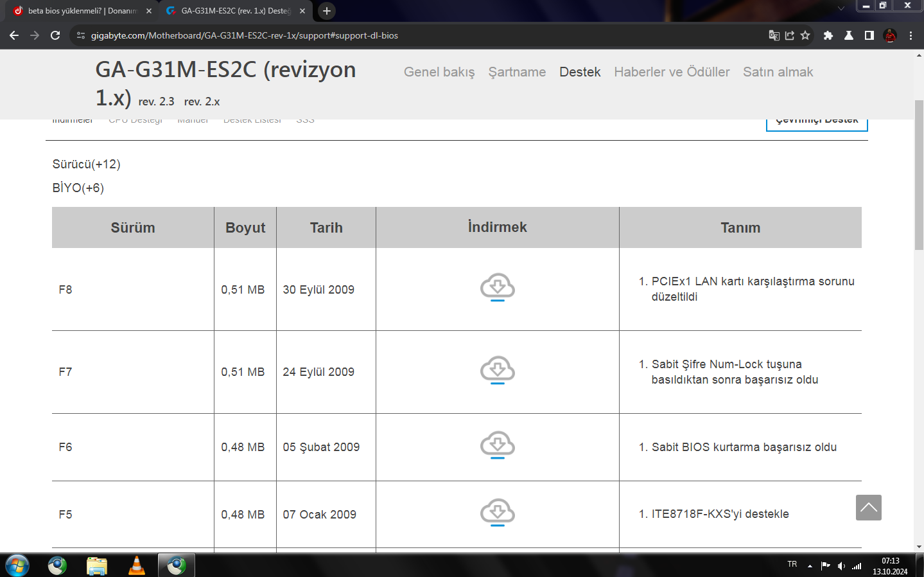924x577 pixels.
Task: Close the GA-G31M-ES2C browser tab
Action: pyautogui.click(x=302, y=11)
